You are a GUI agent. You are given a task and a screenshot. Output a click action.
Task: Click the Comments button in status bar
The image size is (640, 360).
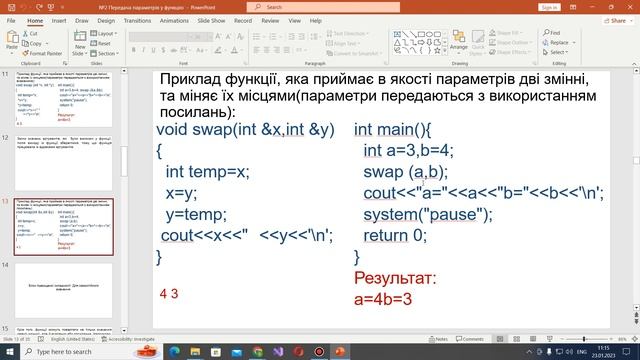(470, 339)
